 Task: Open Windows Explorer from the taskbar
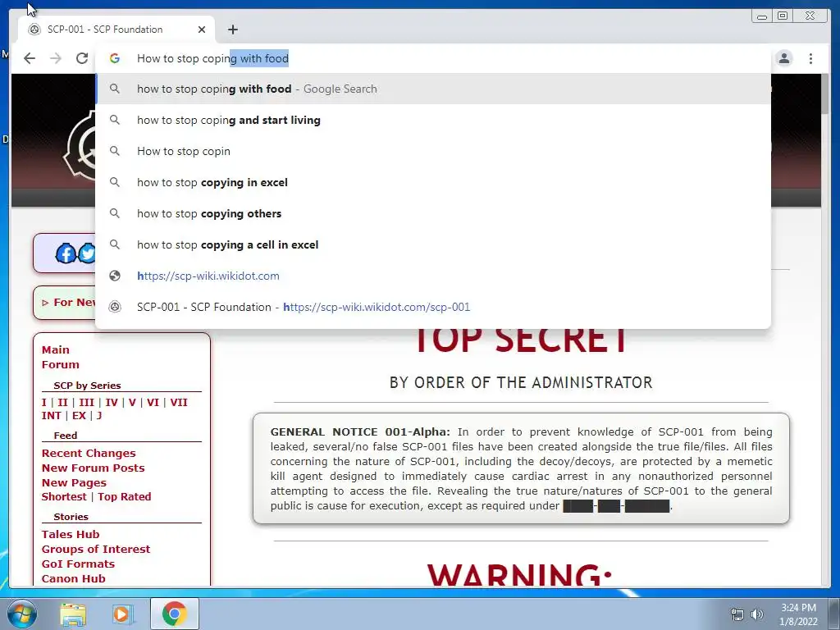[73, 614]
